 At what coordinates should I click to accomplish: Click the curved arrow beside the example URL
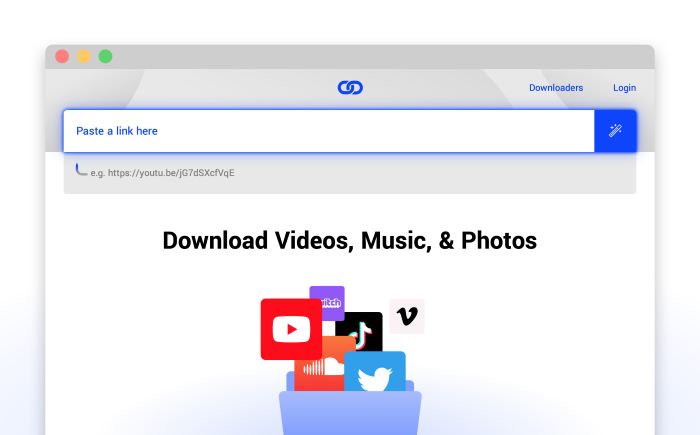pos(81,170)
